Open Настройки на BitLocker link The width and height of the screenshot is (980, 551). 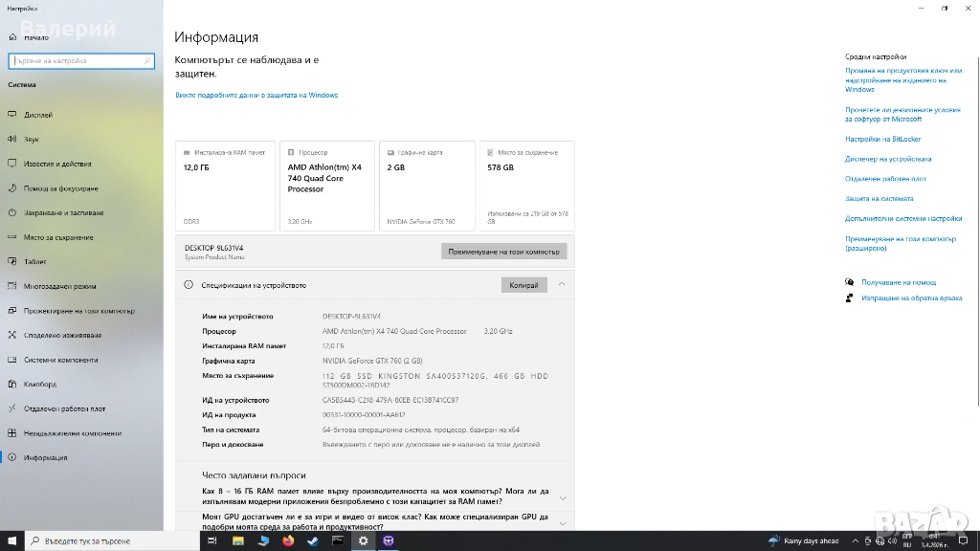click(x=882, y=139)
